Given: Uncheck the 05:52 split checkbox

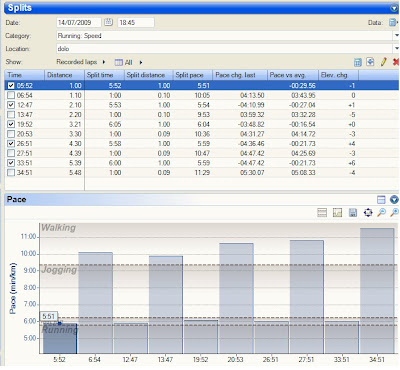Looking at the screenshot, I should click(x=11, y=86).
